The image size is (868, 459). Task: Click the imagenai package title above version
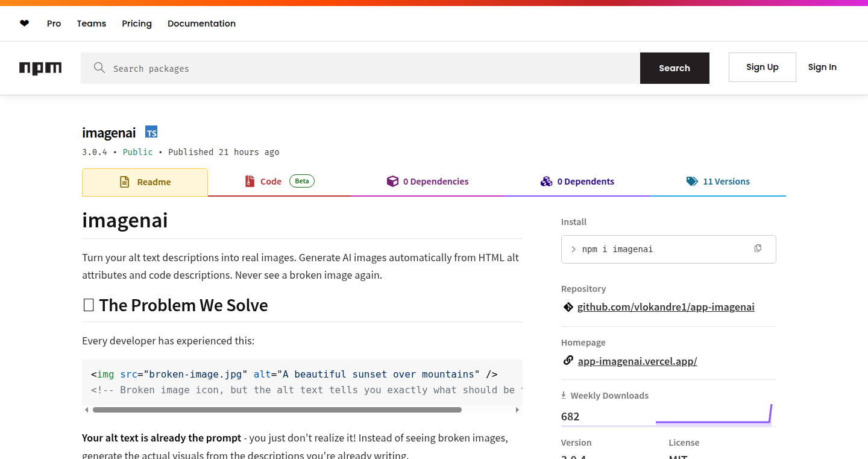[109, 133]
